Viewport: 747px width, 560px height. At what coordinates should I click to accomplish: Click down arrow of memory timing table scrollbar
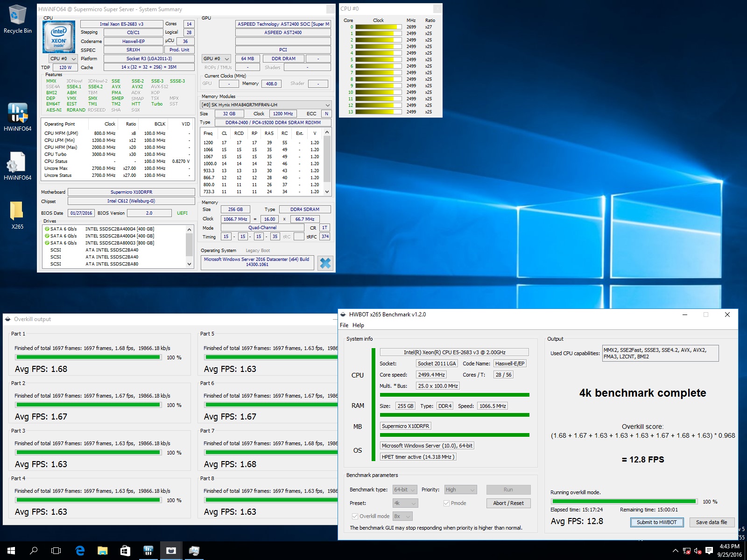[x=327, y=191]
